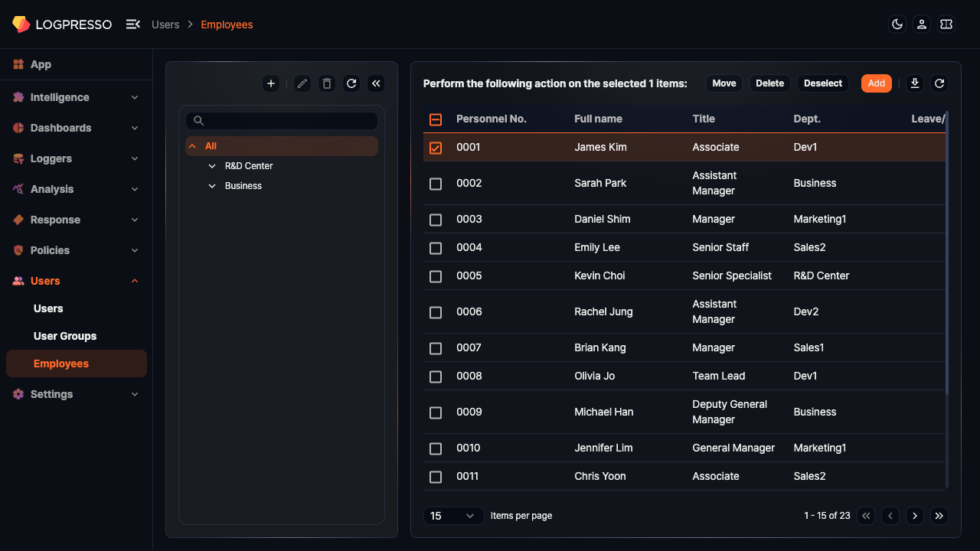The image size is (980, 551).
Task: Expand the Business tree node
Action: [x=212, y=185]
